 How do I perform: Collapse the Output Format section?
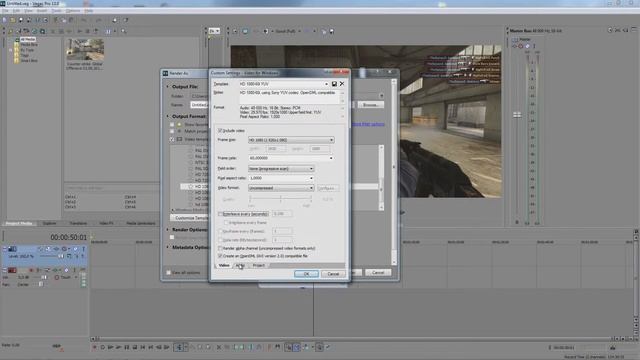click(167, 116)
